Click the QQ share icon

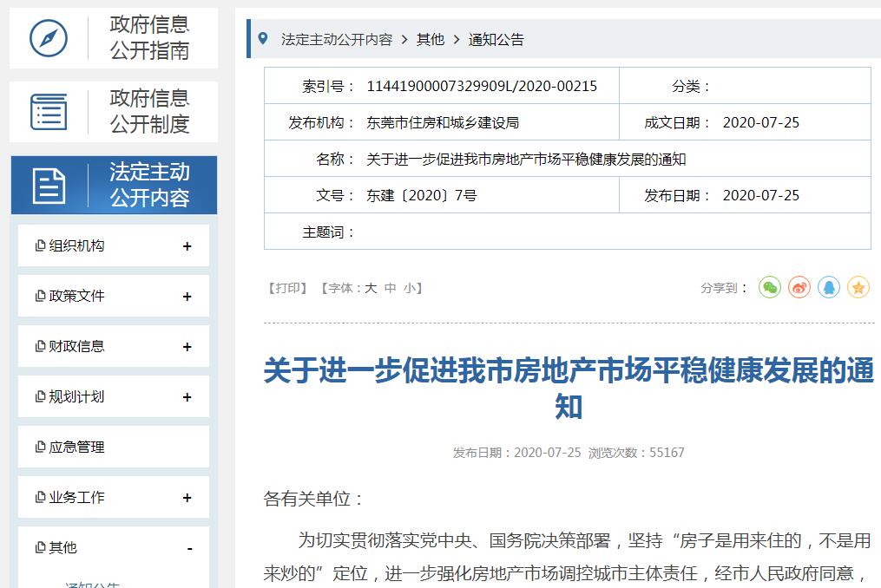point(829,287)
